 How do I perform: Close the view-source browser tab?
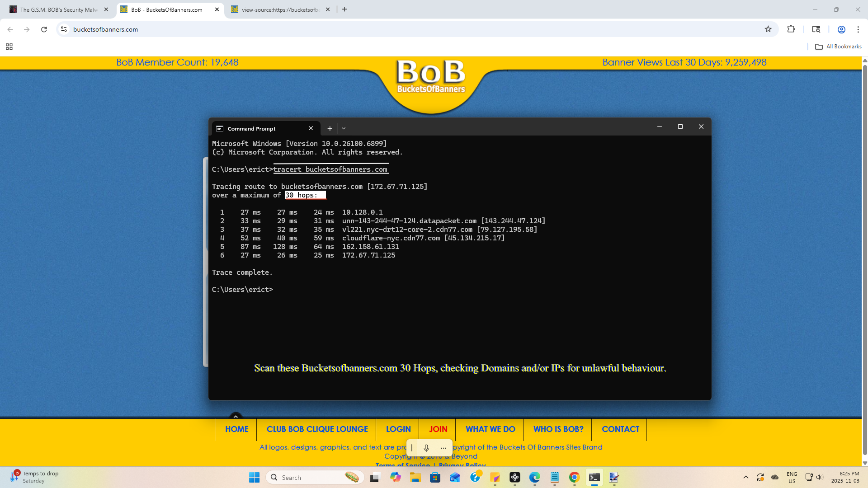coord(328,9)
